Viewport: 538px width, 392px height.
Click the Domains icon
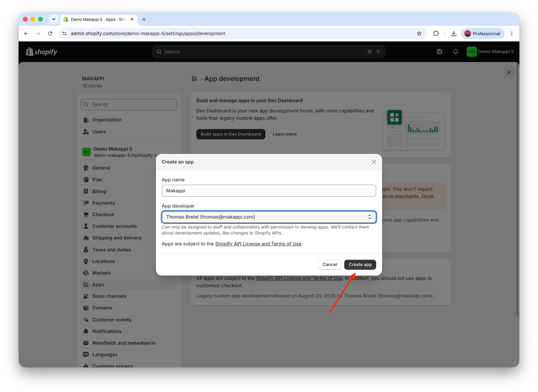(x=86, y=308)
